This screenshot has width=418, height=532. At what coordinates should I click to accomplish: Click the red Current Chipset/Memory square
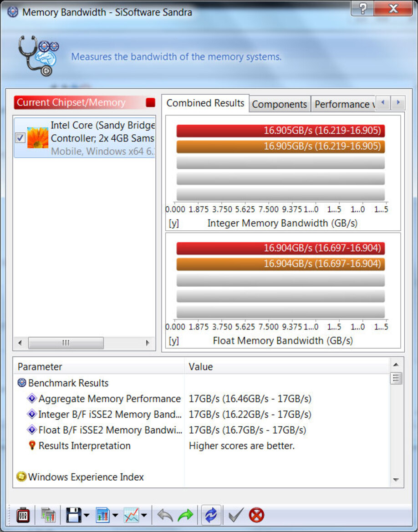(150, 102)
